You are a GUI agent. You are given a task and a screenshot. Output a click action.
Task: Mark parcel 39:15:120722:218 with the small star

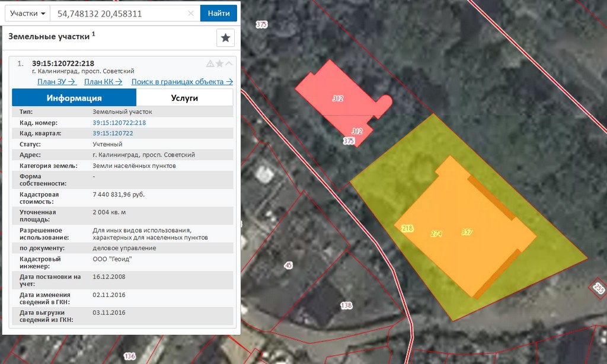point(219,64)
